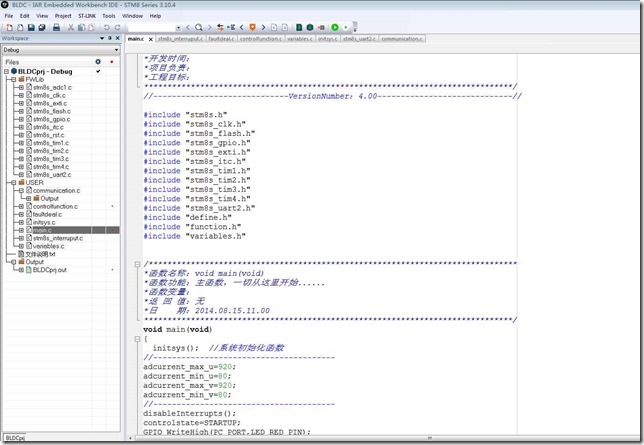This screenshot has height=445, width=644.
Task: Click the Undo toolbar icon
Action: coord(106,28)
